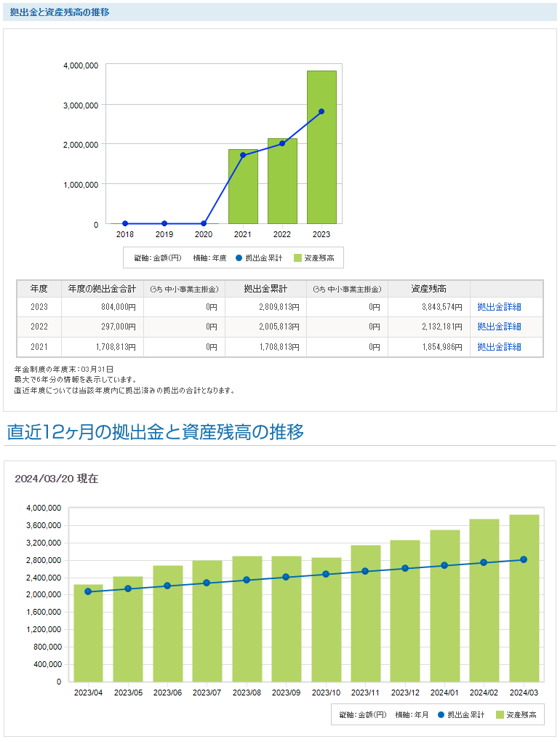Click green 資産残高 legend swatch in yearly chart
The width and height of the screenshot is (560, 742).
tap(297, 258)
